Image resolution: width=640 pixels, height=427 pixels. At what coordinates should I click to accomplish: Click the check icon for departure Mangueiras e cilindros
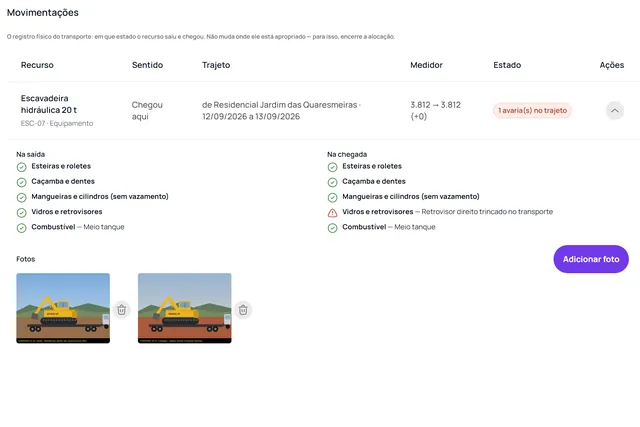tap(22, 198)
